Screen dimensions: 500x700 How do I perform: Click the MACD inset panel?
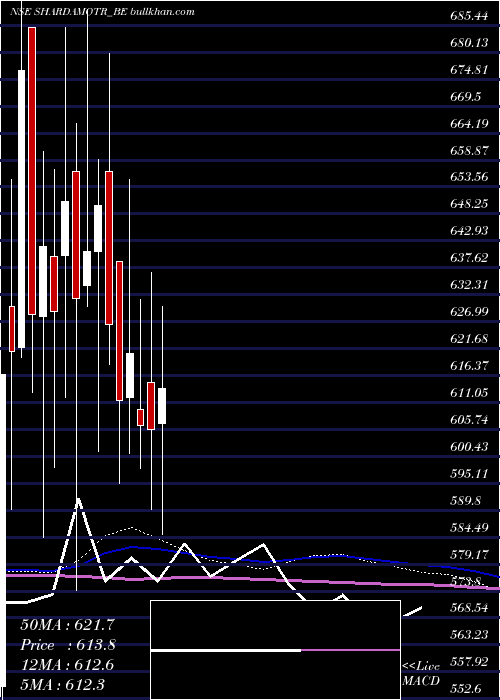[x=275, y=650]
